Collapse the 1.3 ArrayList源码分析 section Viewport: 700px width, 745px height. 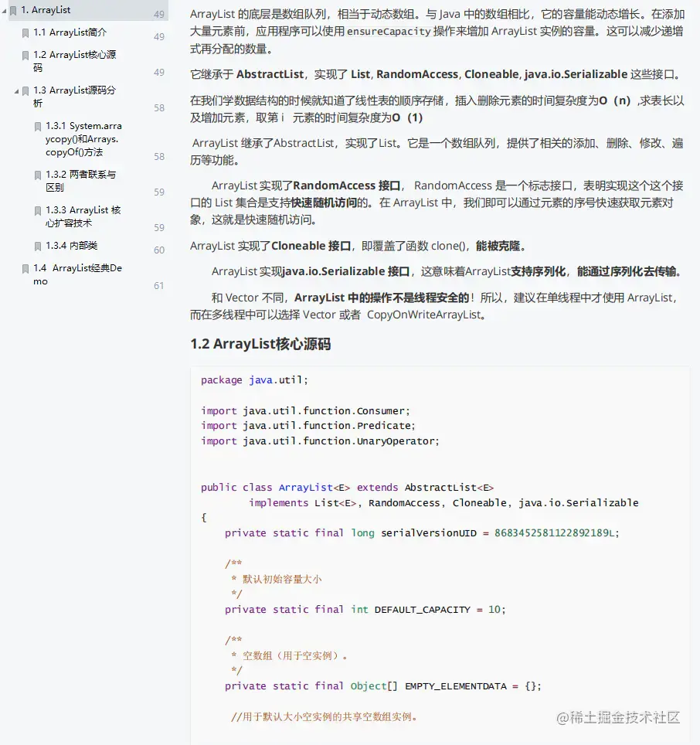17,90
